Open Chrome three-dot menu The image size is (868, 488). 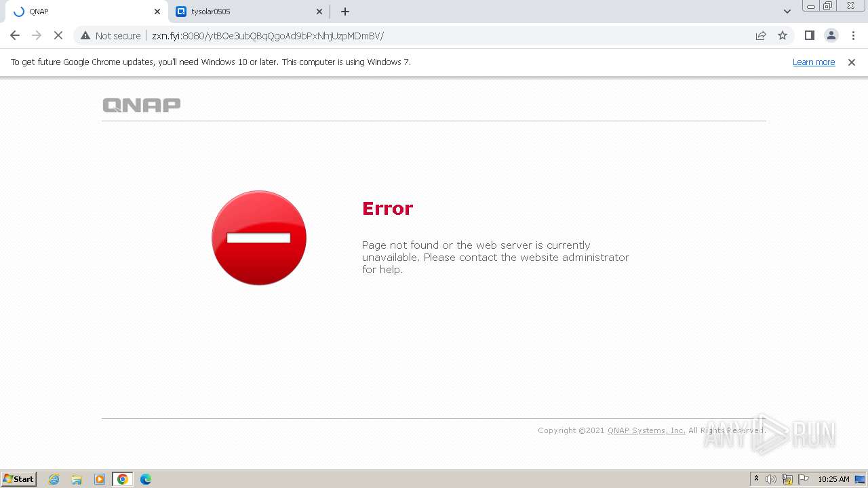[x=853, y=35]
